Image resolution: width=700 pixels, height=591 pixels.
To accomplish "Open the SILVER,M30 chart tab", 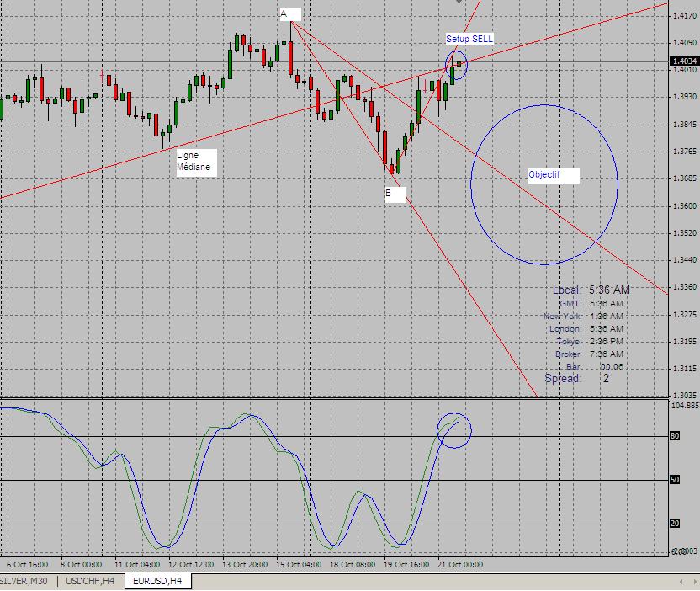I will pyautogui.click(x=24, y=581).
